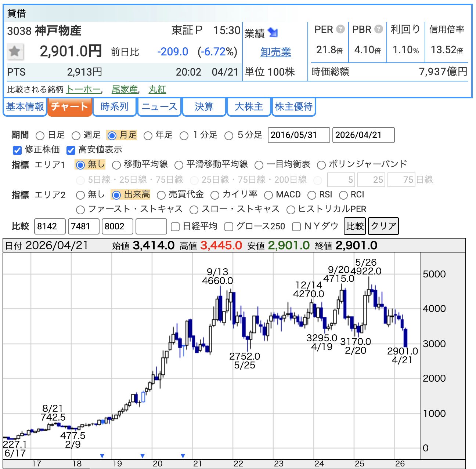Click the PBR help question mark icon
The image size is (476, 469).
[x=379, y=29]
